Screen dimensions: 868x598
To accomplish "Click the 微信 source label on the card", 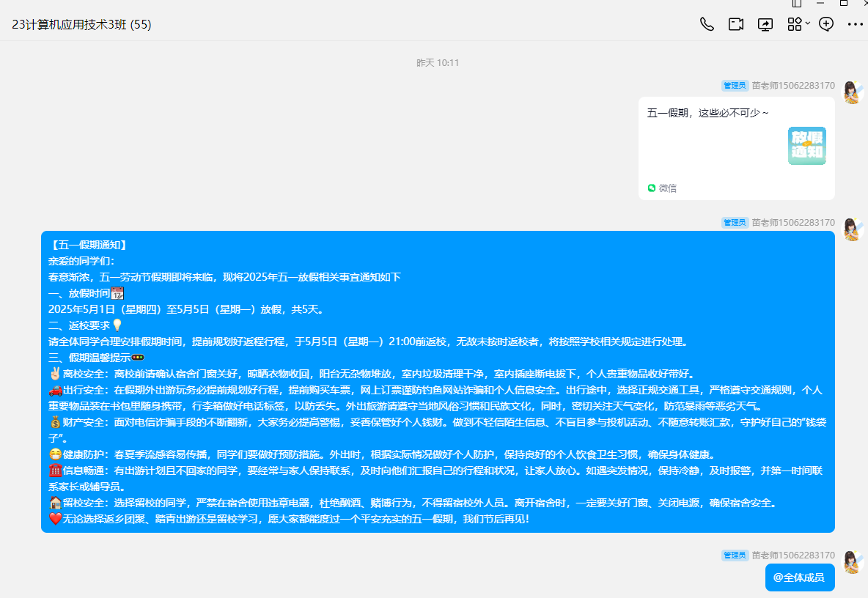I will click(667, 188).
